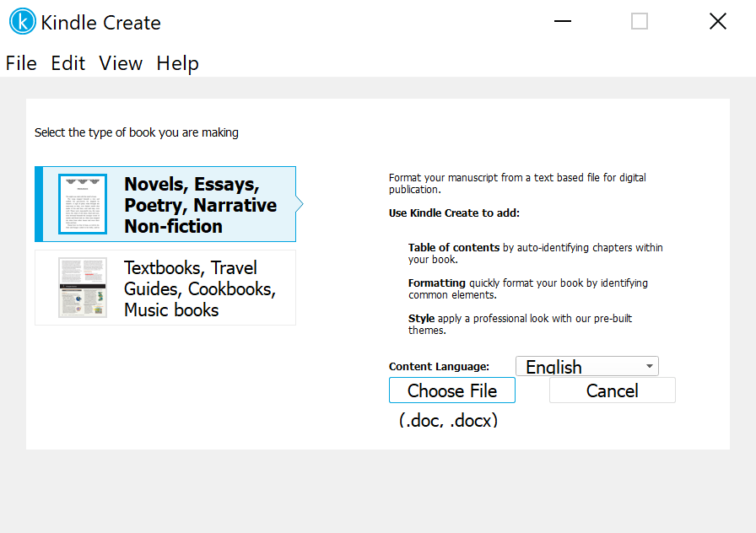Image resolution: width=756 pixels, height=533 pixels.
Task: Click the 'Formatting' description text
Action: (528, 288)
